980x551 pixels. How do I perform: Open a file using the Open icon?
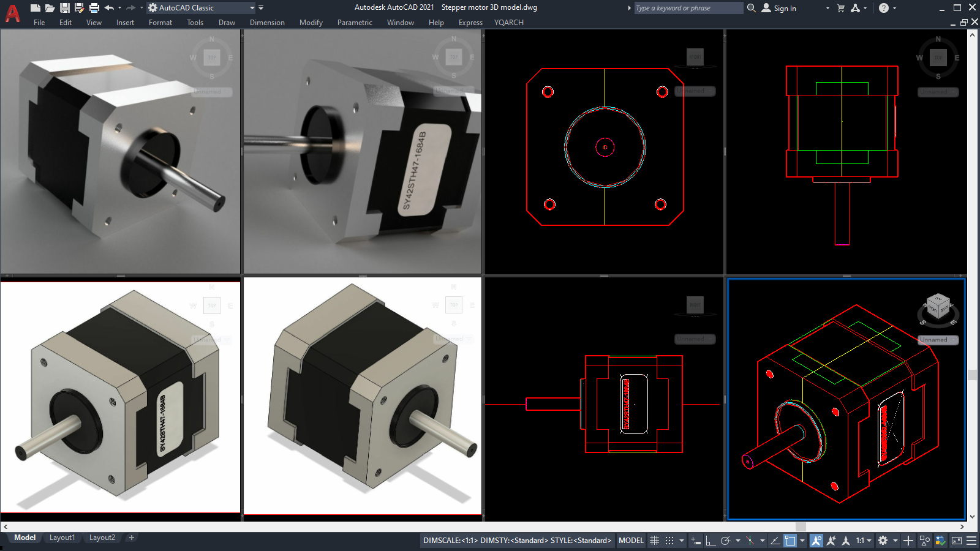50,8
